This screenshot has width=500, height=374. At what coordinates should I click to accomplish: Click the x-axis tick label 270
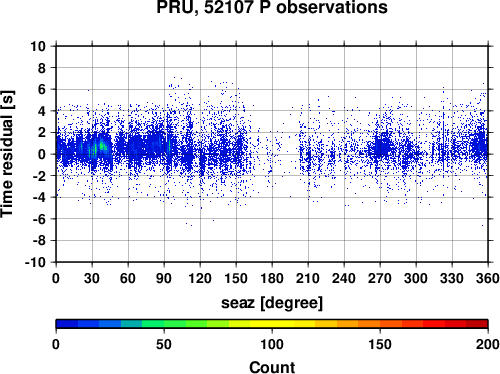pos(380,278)
